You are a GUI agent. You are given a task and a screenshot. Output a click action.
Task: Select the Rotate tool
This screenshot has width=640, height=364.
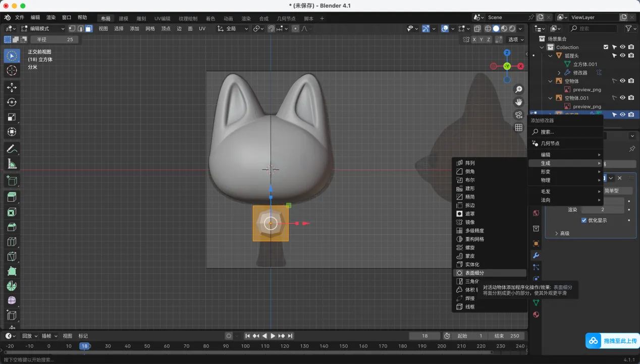pyautogui.click(x=12, y=102)
